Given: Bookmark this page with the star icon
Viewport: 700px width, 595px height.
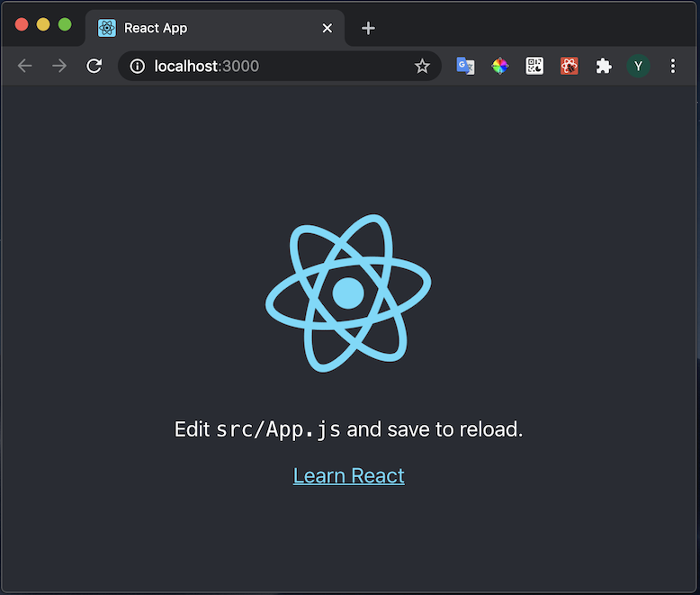Looking at the screenshot, I should [422, 66].
